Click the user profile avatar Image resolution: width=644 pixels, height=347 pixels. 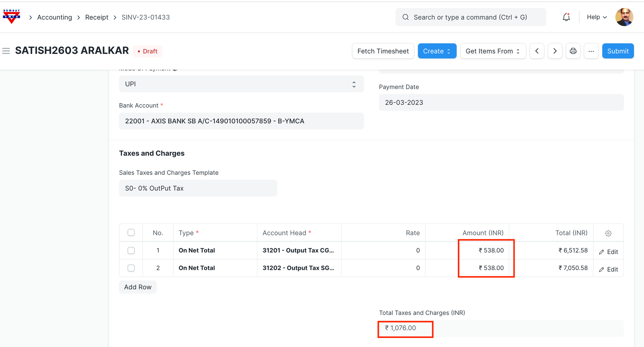[624, 17]
